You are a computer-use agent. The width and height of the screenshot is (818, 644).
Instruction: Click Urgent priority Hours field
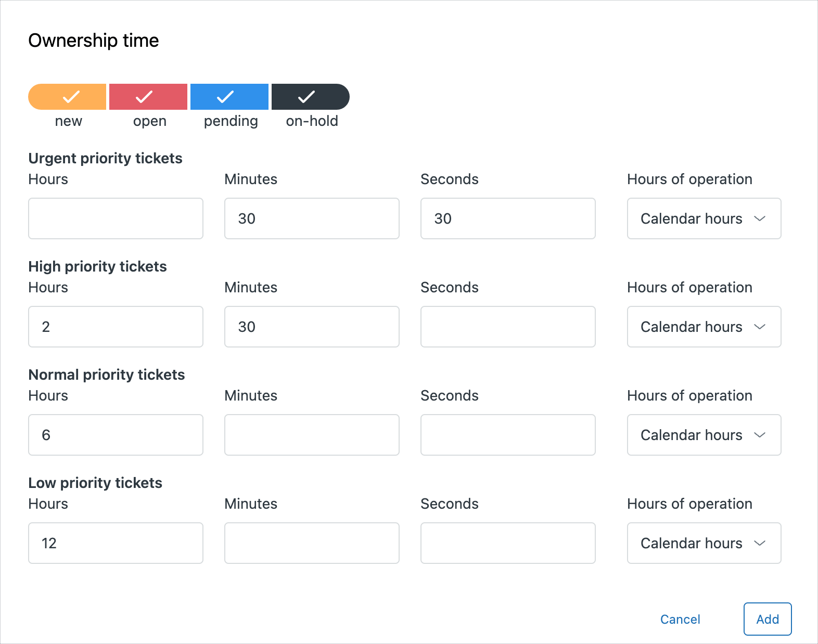click(x=116, y=218)
